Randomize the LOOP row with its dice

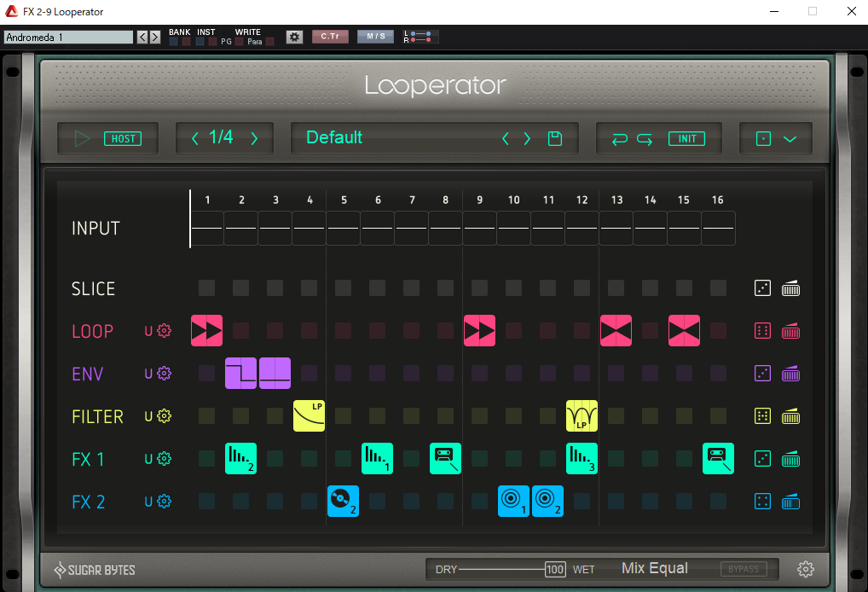[x=763, y=331]
